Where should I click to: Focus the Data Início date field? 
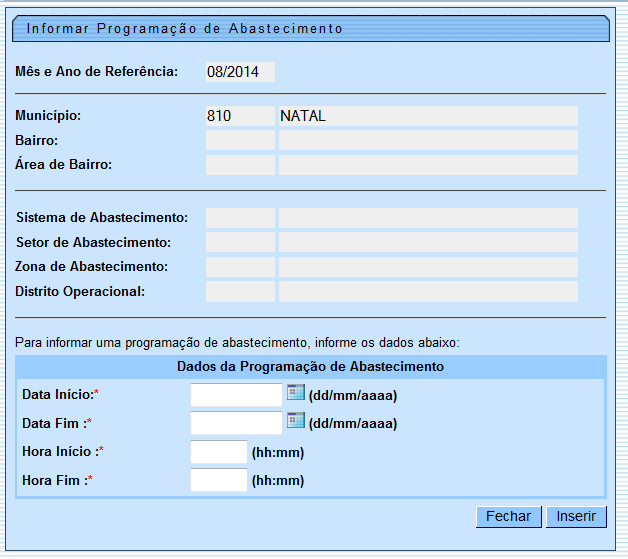point(236,395)
